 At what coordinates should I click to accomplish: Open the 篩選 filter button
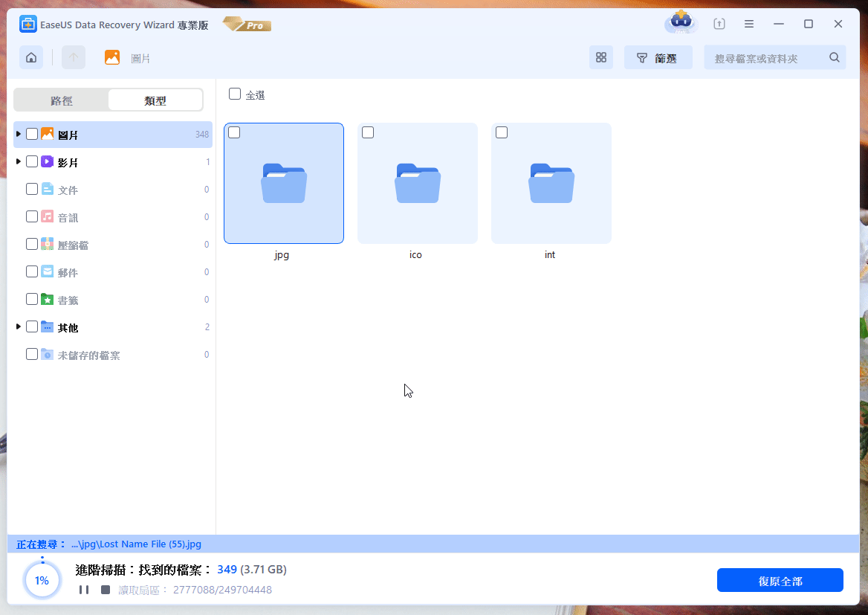(x=658, y=57)
